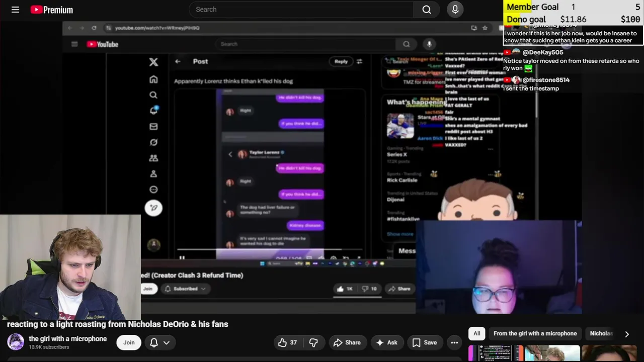The image size is (644, 362).
Task: Click Messages envelope in the video's X sidebar
Action: [x=153, y=127]
